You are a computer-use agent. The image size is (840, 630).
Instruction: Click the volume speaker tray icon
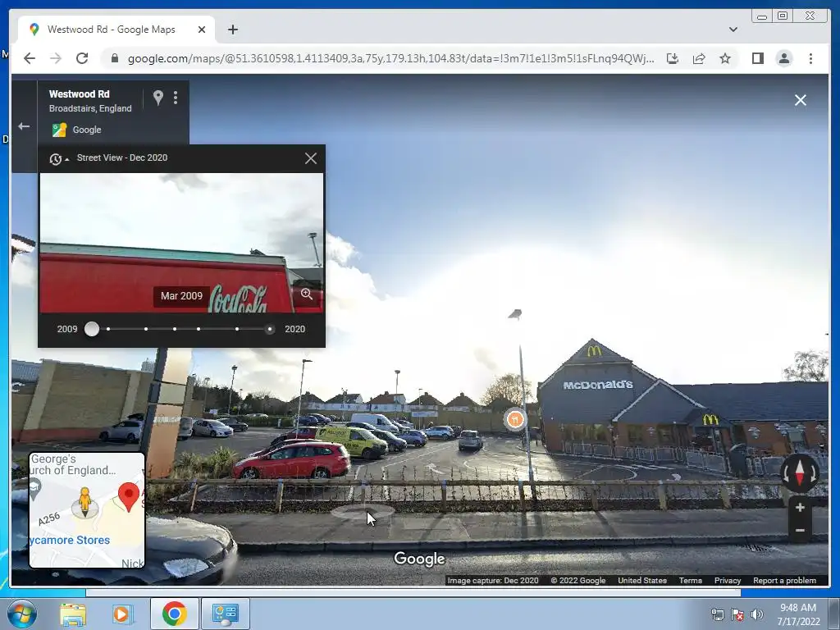click(x=756, y=614)
